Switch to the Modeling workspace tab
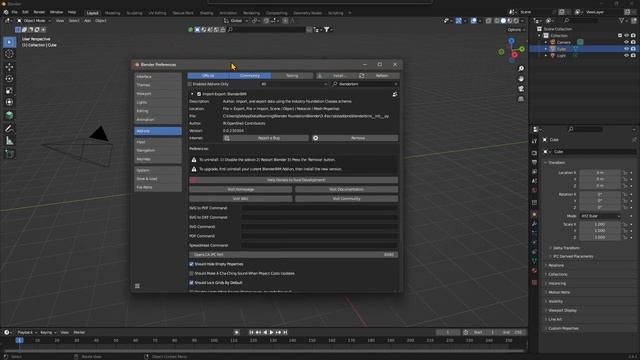Viewport: 640px width, 360px height. [113, 13]
